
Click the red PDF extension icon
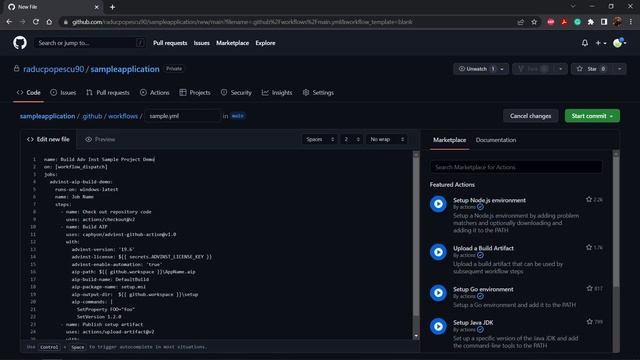(564, 22)
